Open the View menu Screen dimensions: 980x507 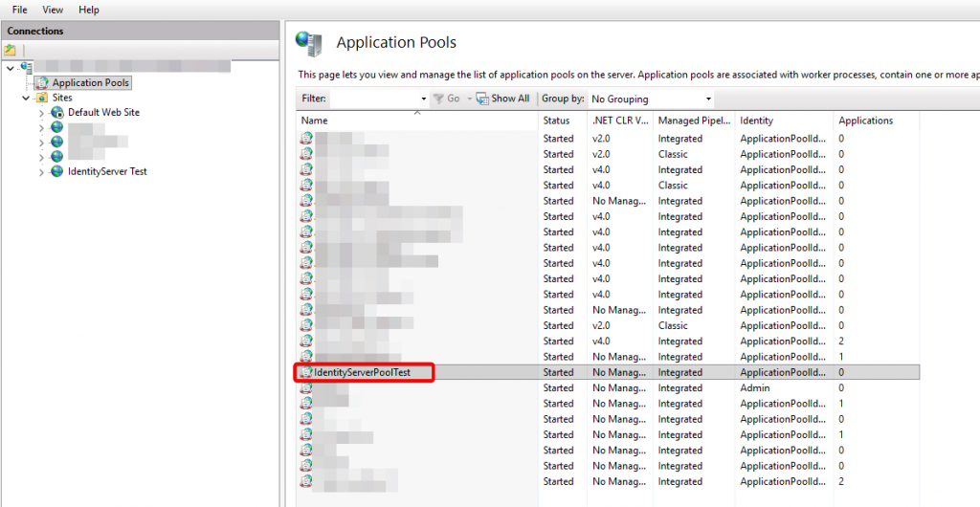(x=53, y=10)
